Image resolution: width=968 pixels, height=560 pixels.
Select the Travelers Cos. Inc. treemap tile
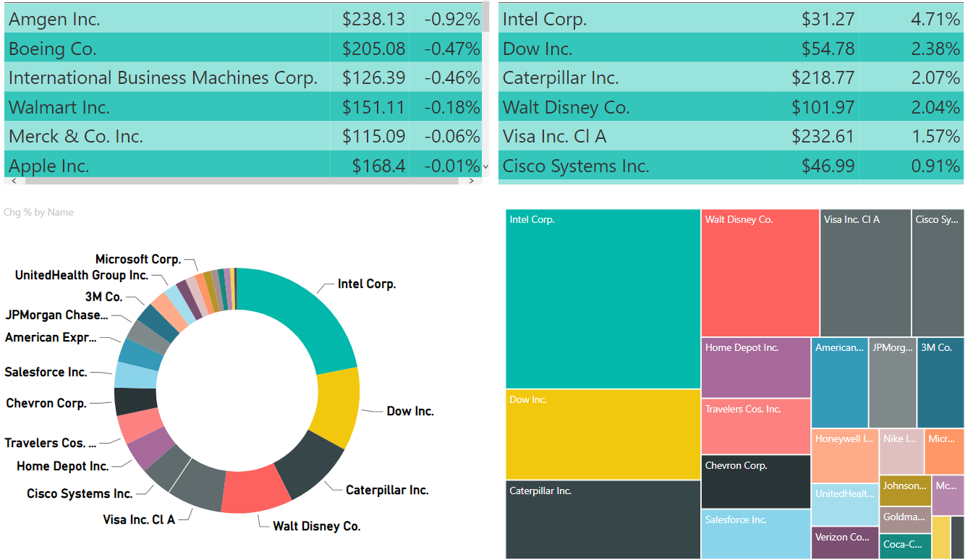[755, 426]
